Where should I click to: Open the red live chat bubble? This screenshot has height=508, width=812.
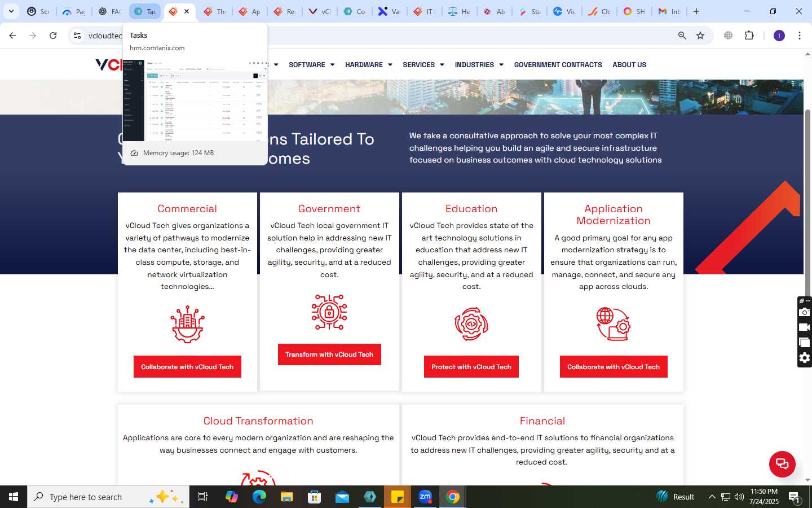click(782, 464)
